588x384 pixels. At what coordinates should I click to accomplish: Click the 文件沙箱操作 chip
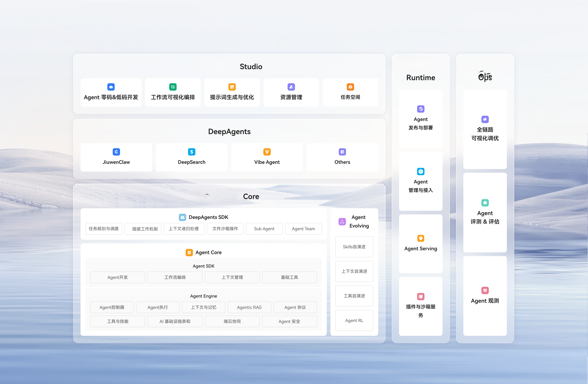[225, 229]
